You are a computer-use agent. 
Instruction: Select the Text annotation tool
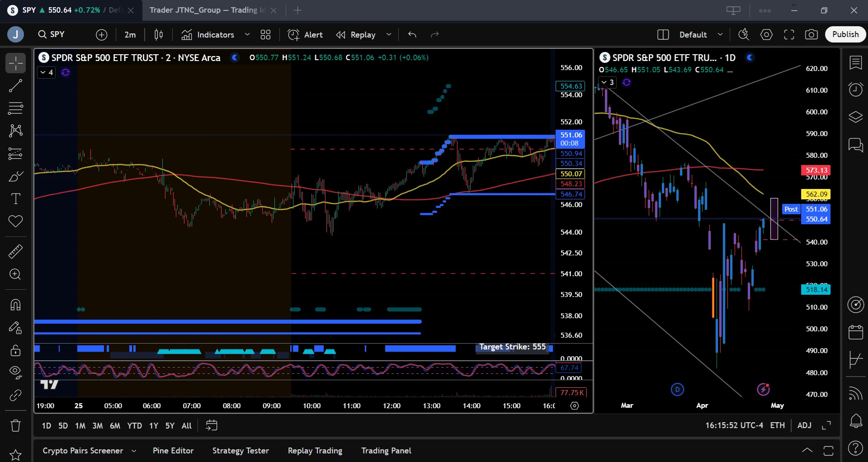[15, 199]
